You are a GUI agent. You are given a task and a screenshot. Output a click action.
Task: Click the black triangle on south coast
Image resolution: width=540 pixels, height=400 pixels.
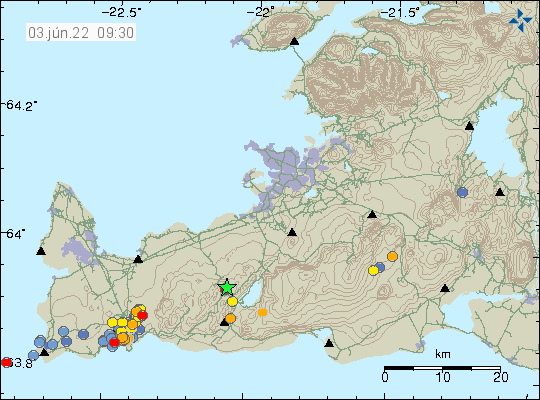pos(329,343)
